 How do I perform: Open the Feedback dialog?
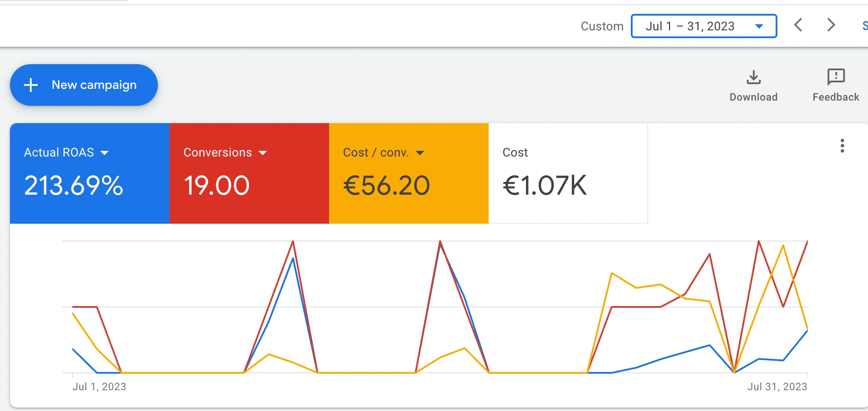pyautogui.click(x=836, y=86)
